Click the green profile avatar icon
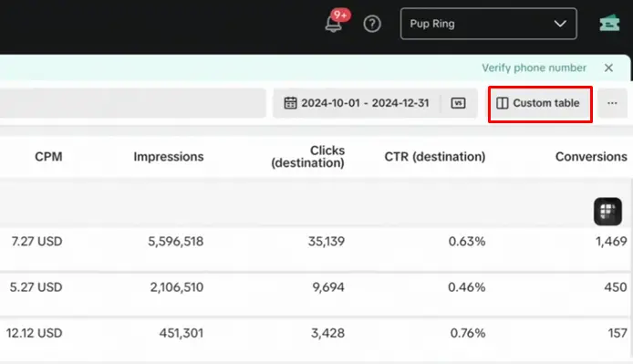This screenshot has width=633, height=364. [609, 24]
